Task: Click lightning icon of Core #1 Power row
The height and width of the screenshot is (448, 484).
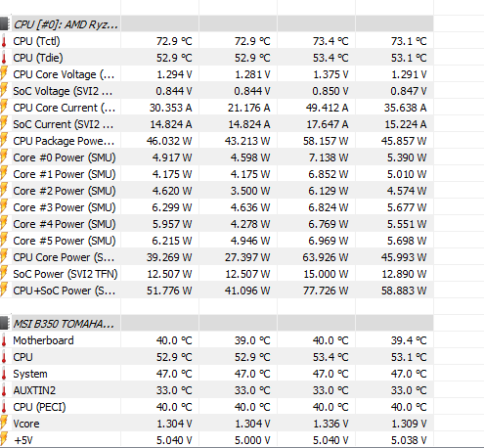Action: (4, 173)
